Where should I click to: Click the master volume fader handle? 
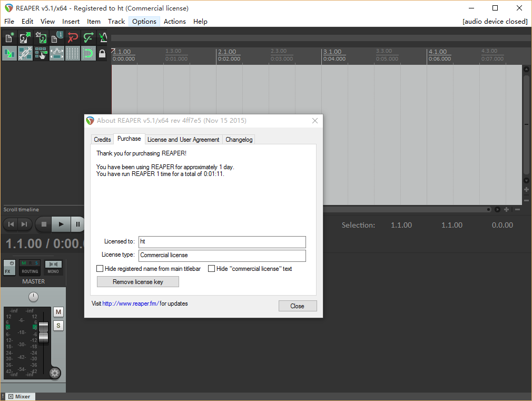(44, 332)
